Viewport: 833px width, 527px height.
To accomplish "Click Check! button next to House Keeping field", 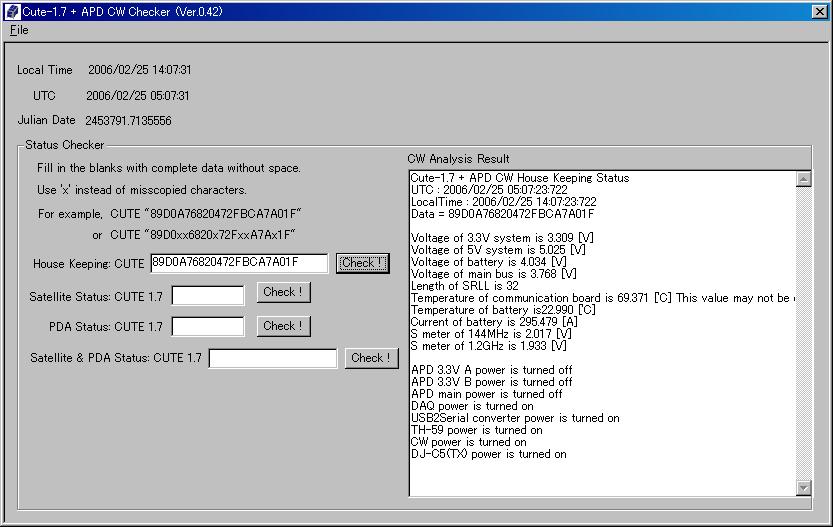I will click(x=362, y=263).
